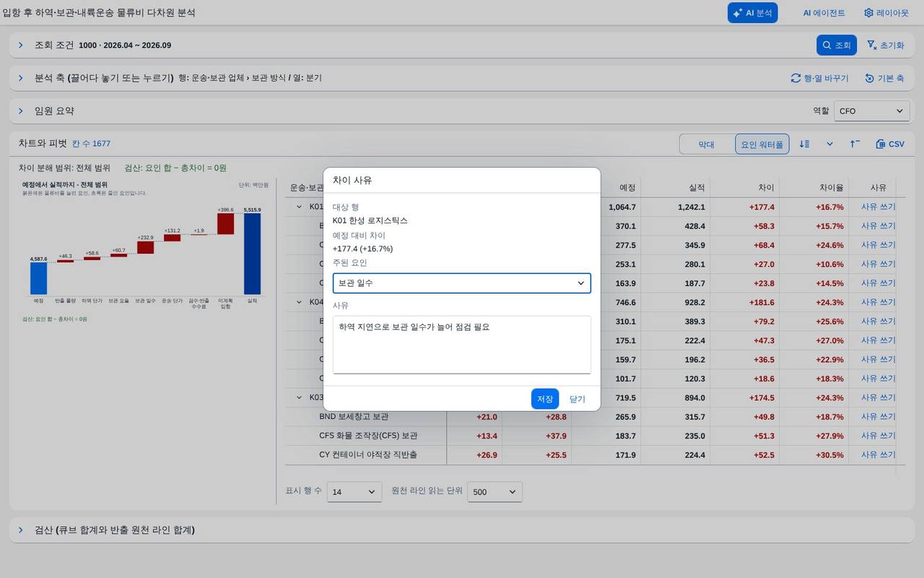924x578 pixels.
Task: Open the 표시 행 수 dropdown
Action: [354, 491]
